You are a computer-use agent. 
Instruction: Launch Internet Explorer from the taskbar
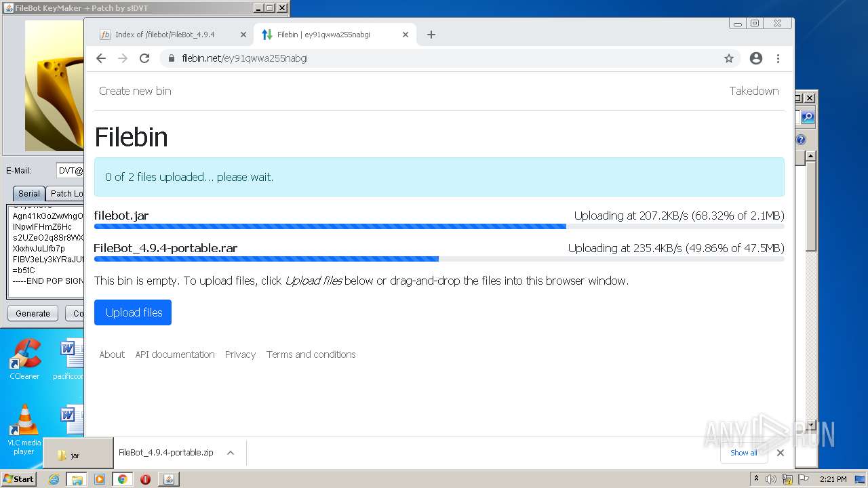point(54,479)
